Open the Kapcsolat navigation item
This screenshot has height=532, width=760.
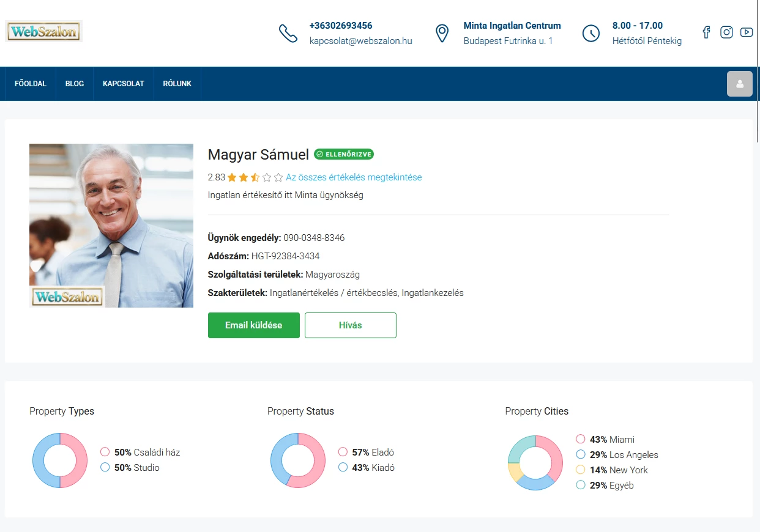pyautogui.click(x=123, y=84)
